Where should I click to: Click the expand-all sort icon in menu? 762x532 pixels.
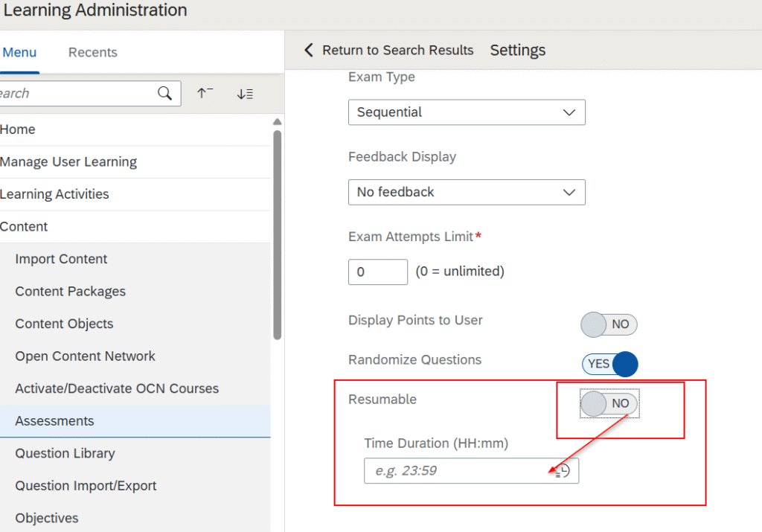click(x=245, y=94)
